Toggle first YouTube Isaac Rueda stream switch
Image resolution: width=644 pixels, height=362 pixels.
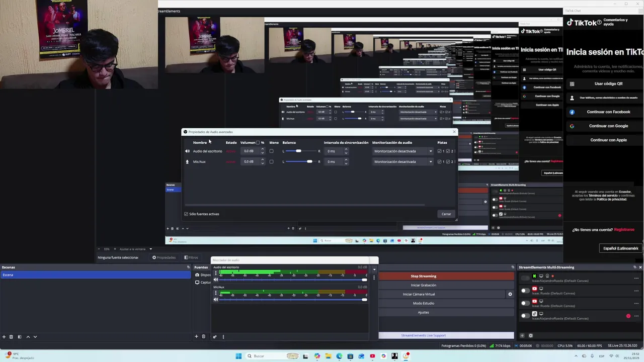click(525, 290)
